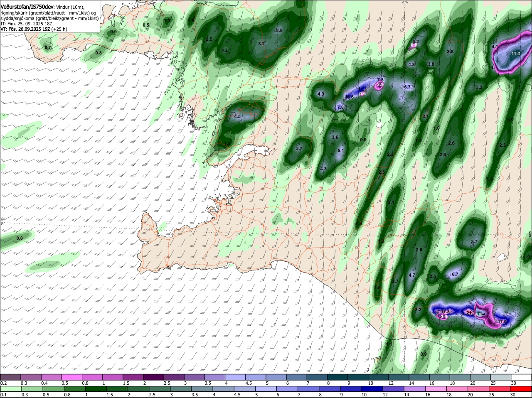Click the IT: Fim. 25. 09. 2025 18Z line
Screen dimensions: 532x398
pos(26,24)
